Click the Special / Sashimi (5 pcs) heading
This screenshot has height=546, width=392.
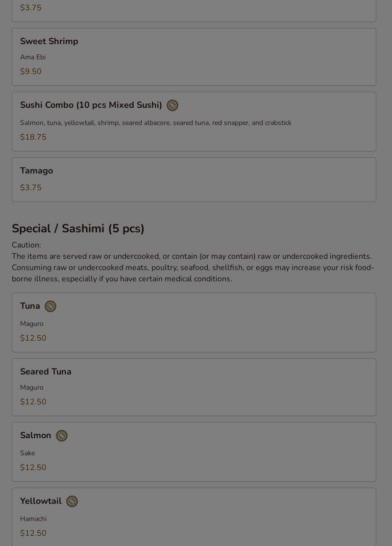(x=78, y=228)
